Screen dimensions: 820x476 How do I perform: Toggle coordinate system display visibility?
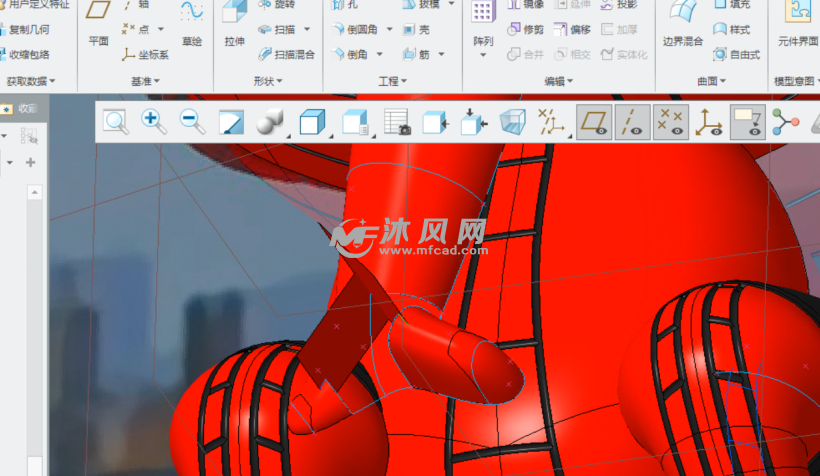click(x=709, y=122)
